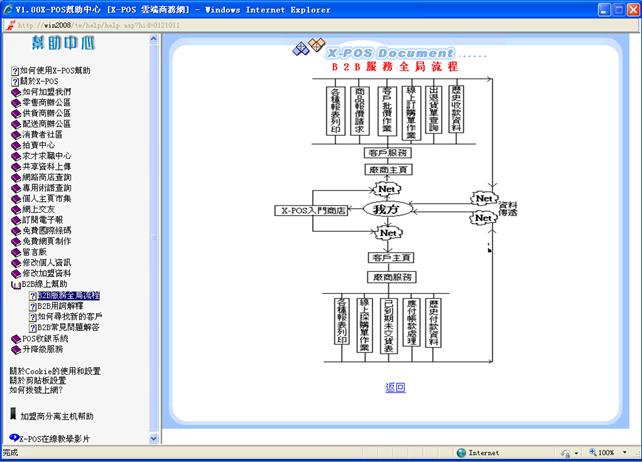
Task: Click the 返回 link below the diagram
Action: point(395,387)
